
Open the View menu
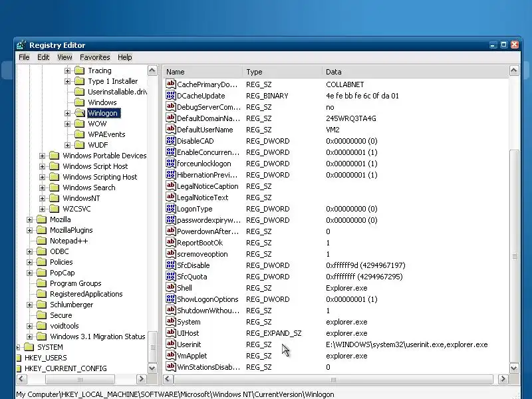pos(65,57)
